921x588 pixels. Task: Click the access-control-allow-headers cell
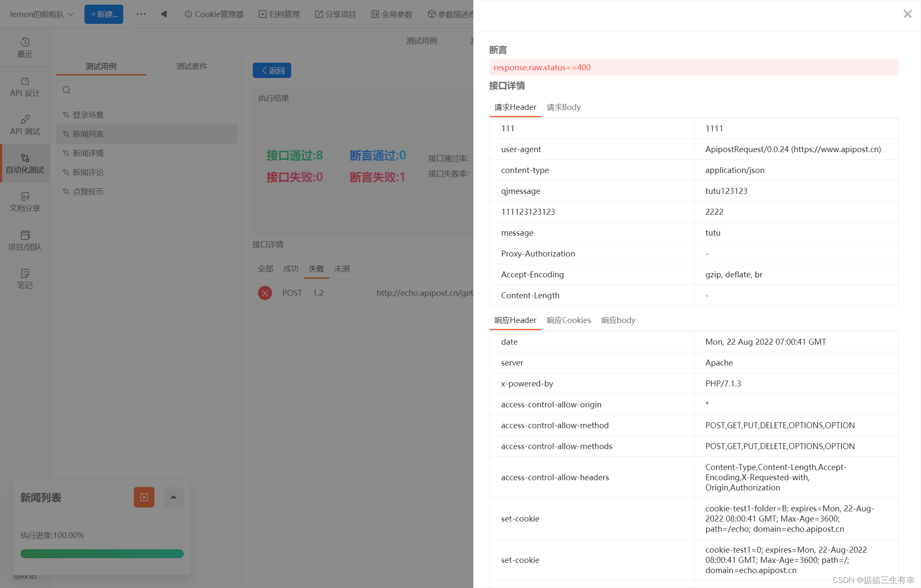click(592, 477)
